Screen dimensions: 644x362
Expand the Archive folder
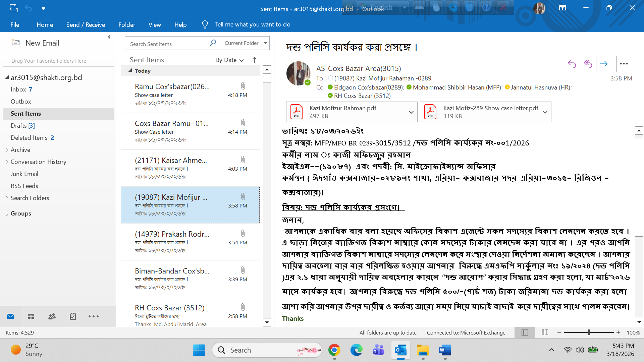pyautogui.click(x=7, y=150)
